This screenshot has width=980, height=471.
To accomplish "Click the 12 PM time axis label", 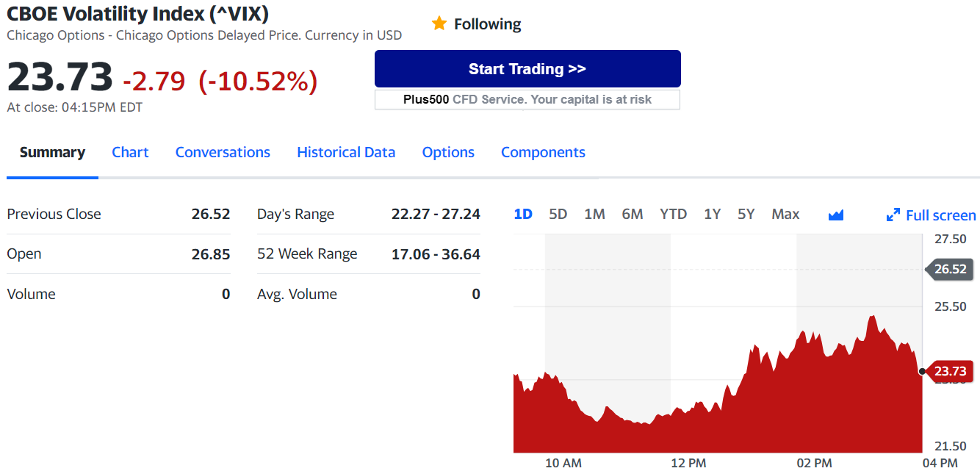I will (688, 463).
